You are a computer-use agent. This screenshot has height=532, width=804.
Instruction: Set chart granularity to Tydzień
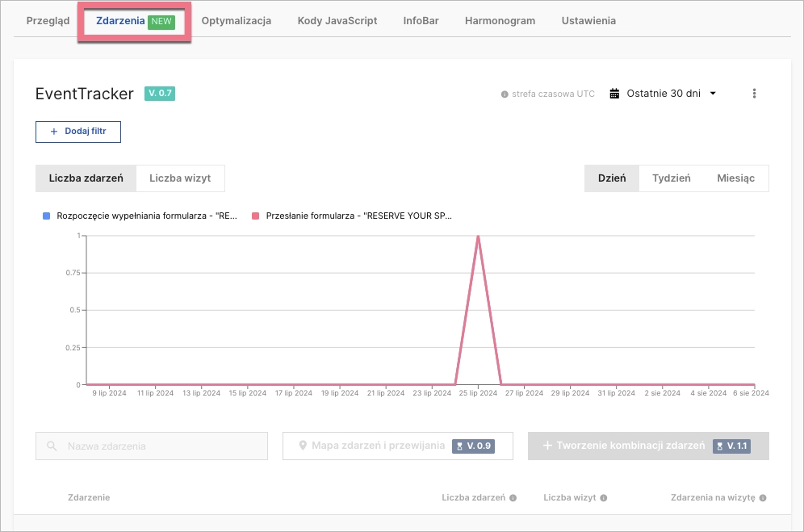click(671, 178)
